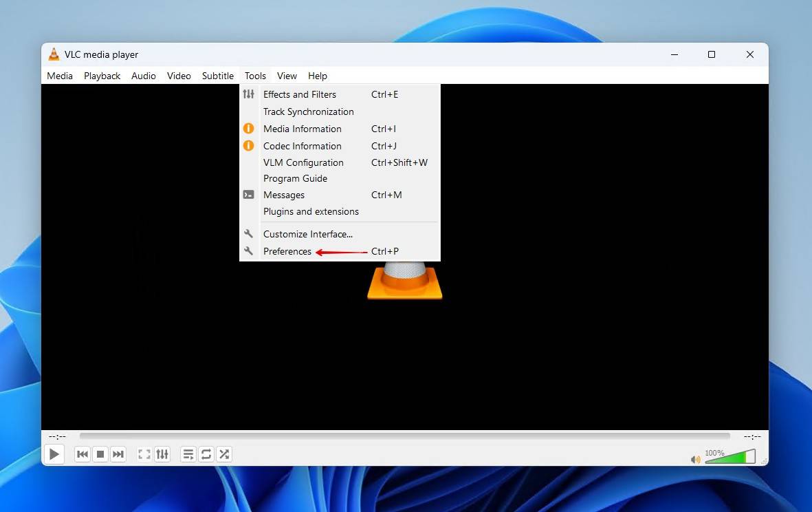Screen dimensions: 812x512
Task: Choose Track Synchronization from Tools
Action: tap(340, 111)
